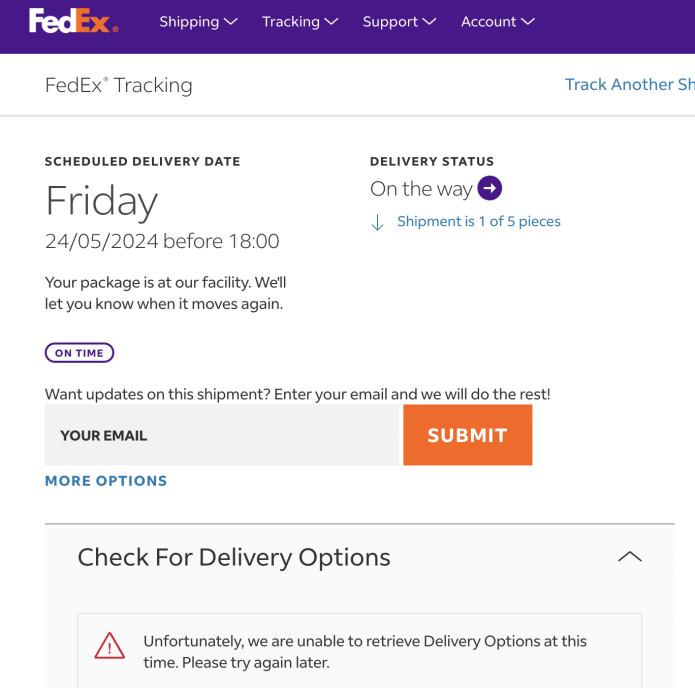Click the chevron next to Shipping

231,22
